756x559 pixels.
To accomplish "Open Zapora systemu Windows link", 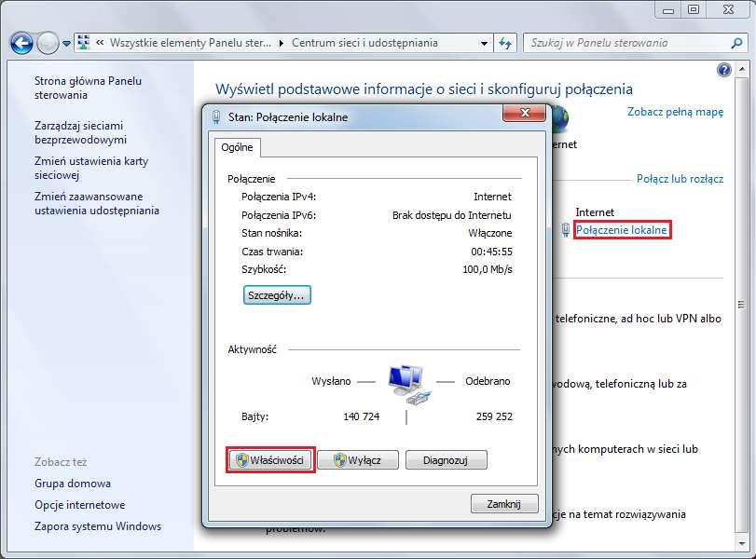I will coord(97,526).
